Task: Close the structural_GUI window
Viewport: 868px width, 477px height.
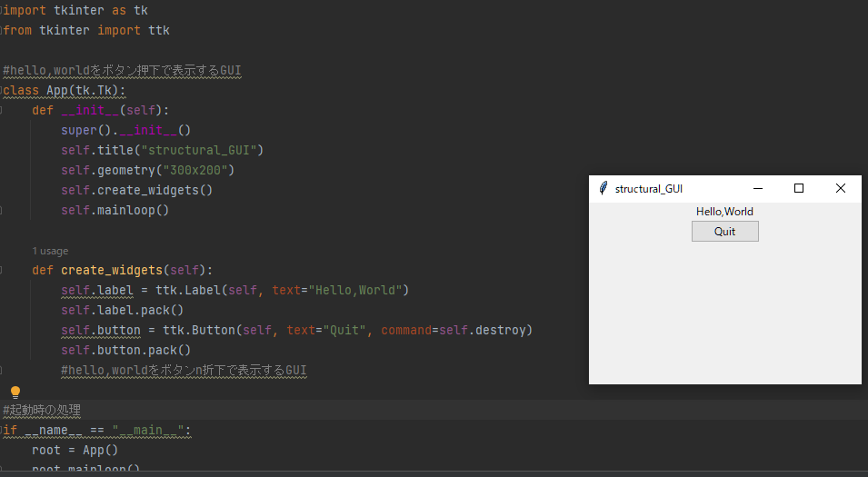Action: pos(840,188)
